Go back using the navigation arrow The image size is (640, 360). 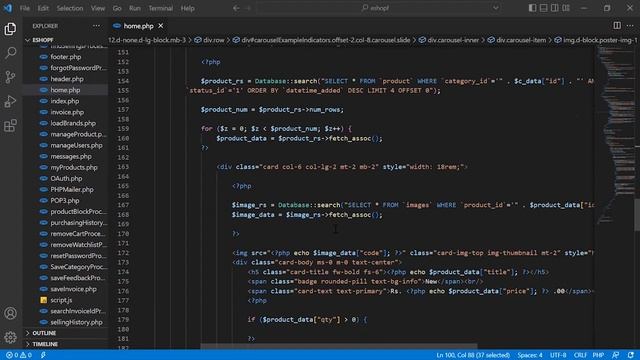click(236, 8)
